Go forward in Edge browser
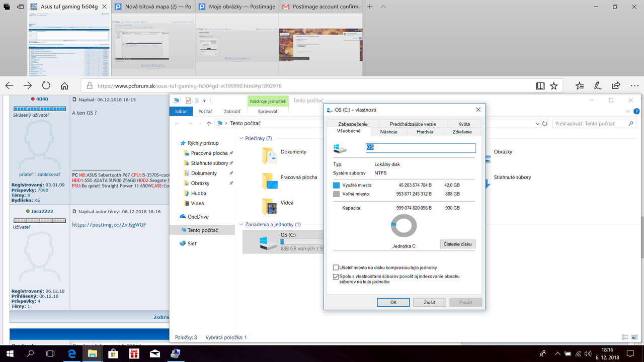This screenshot has height=362, width=644. [28, 85]
